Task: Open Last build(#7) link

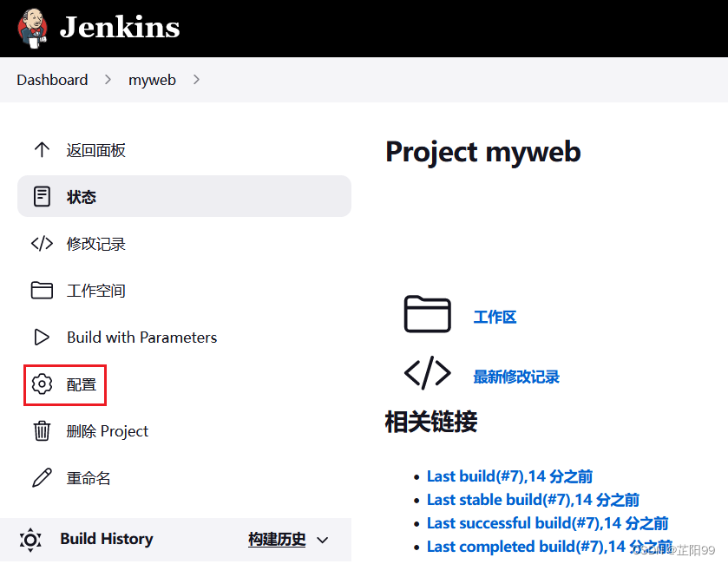Action: [x=510, y=476]
